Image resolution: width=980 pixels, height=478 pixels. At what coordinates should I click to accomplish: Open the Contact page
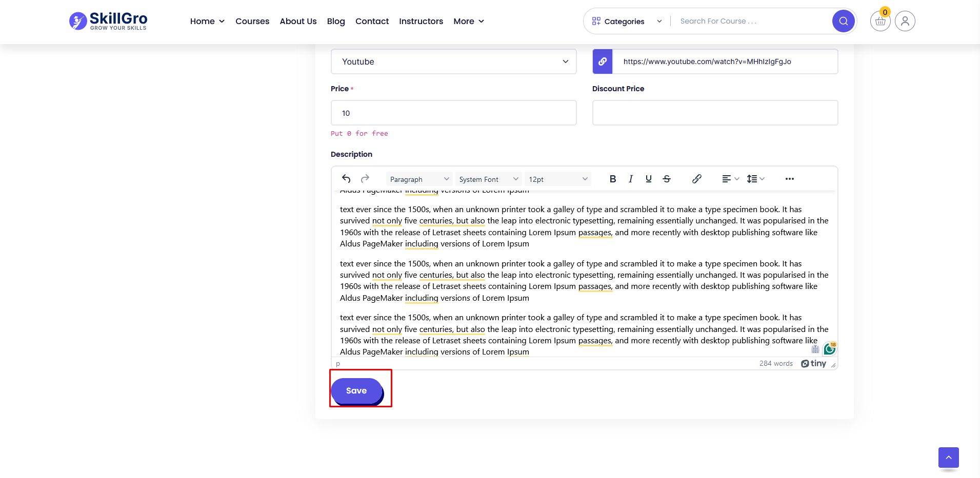coord(372,21)
